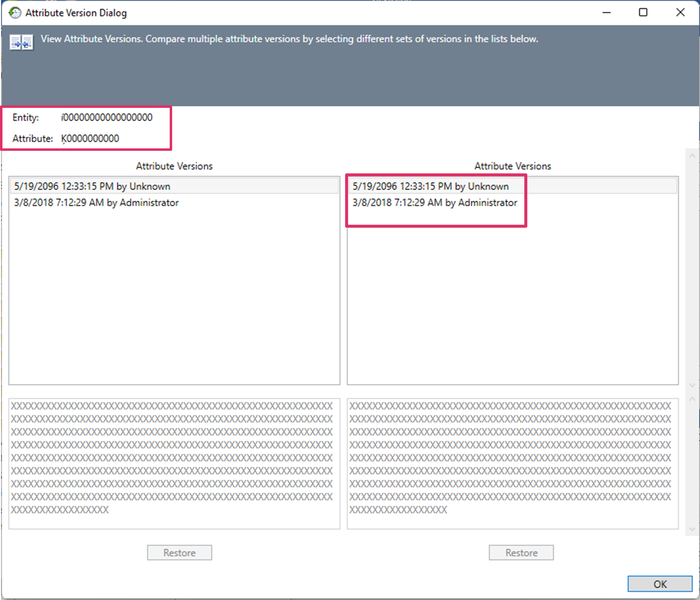Image resolution: width=700 pixels, height=600 pixels.
Task: Confirm with the OK button
Action: [660, 584]
